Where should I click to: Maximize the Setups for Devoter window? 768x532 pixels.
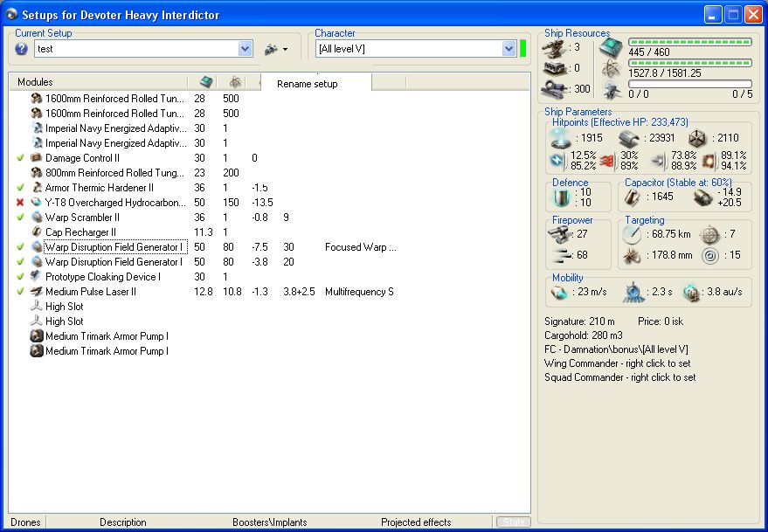pos(733,15)
